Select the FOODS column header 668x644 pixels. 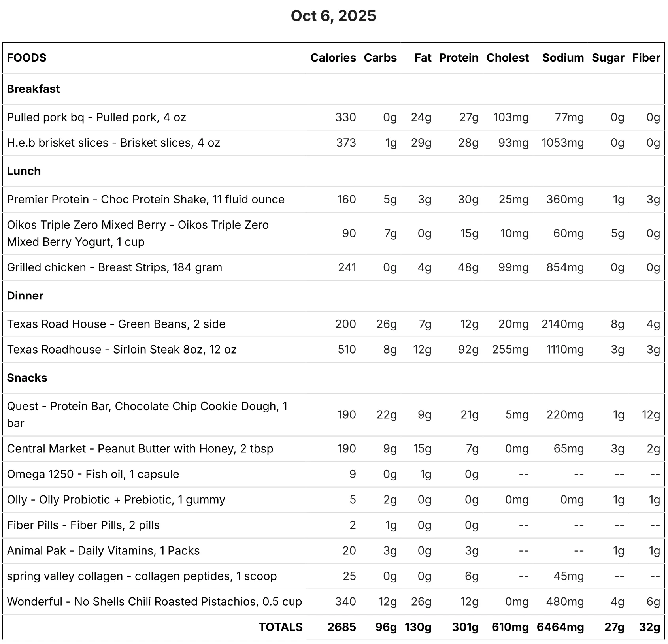(x=26, y=58)
